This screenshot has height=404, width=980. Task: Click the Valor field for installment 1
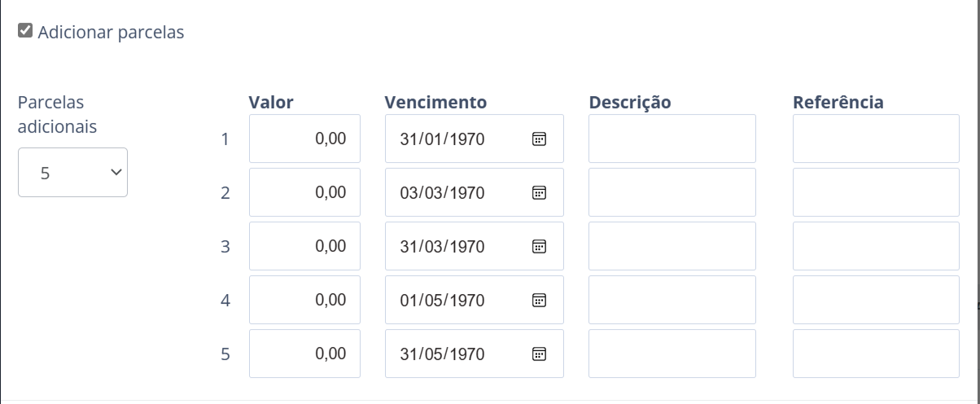(304, 138)
